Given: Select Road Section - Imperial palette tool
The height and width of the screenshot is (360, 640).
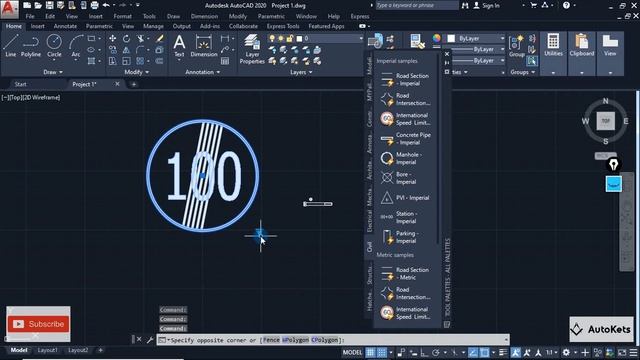Looking at the screenshot, I should point(405,80).
